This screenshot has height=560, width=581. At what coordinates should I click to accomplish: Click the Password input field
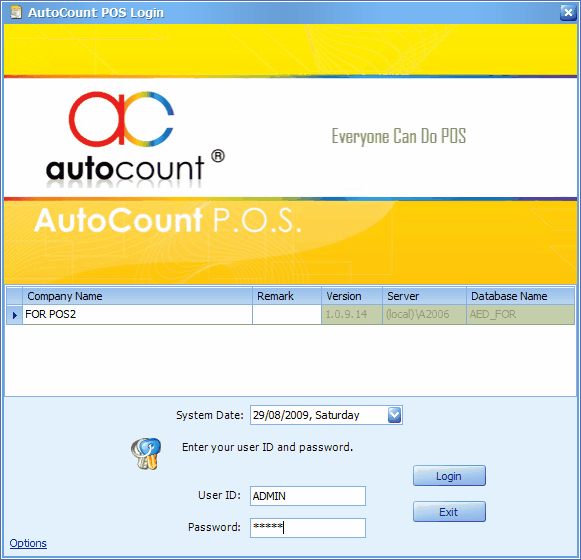click(308, 527)
